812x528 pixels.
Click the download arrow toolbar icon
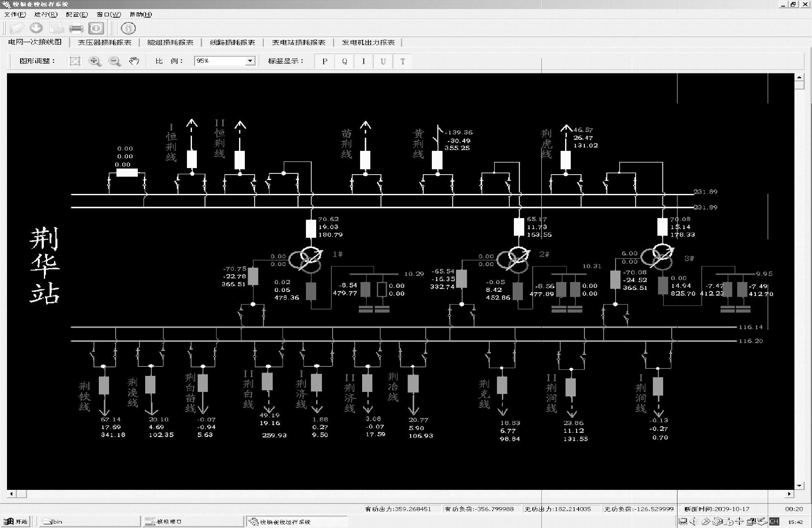pos(36,28)
